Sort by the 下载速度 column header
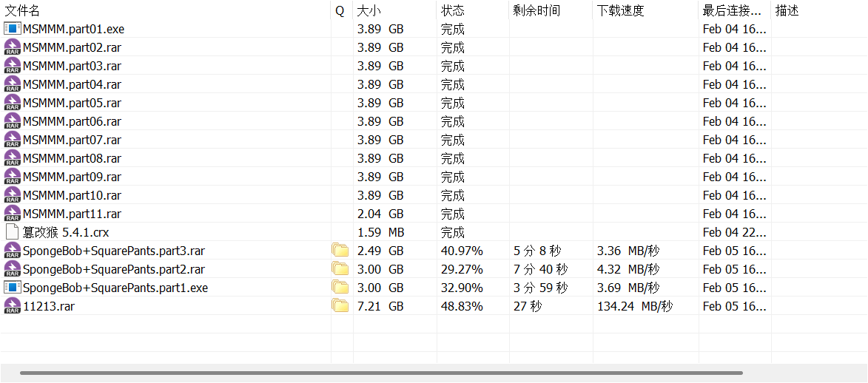The image size is (868, 383). [x=645, y=10]
